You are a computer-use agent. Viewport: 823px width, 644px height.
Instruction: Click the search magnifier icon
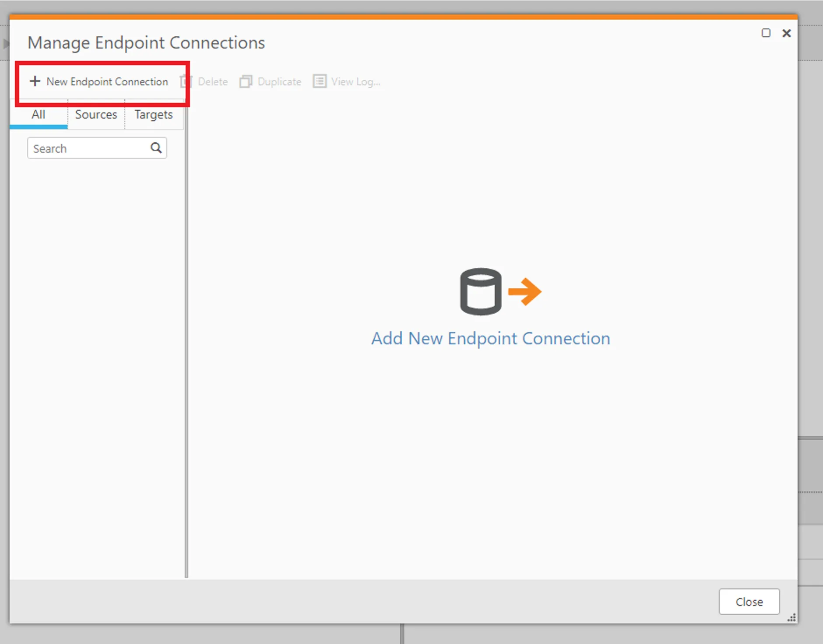[x=156, y=148]
